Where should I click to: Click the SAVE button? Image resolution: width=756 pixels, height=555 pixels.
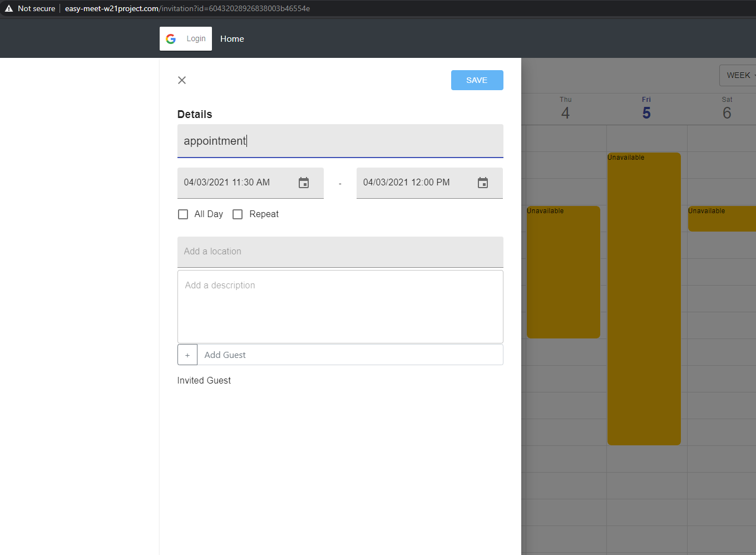click(x=477, y=80)
